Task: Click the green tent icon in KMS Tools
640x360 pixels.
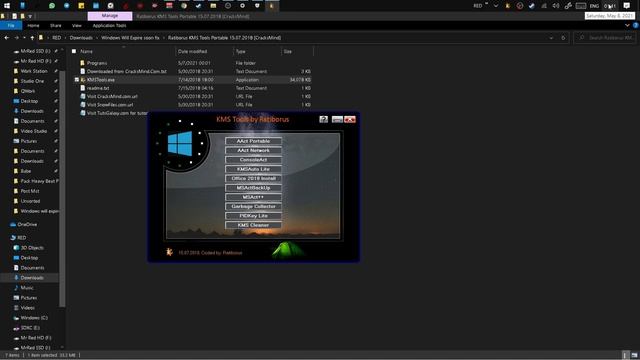Action: point(288,249)
